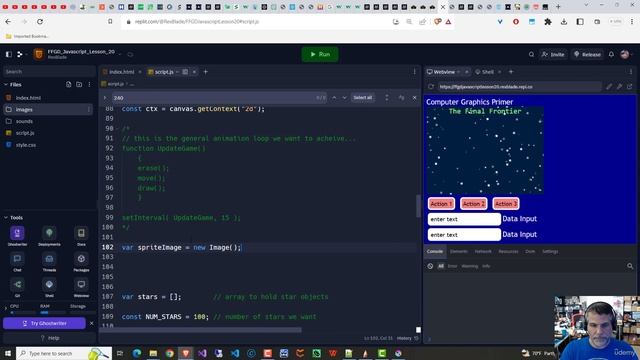Click the Action 2 button
This screenshot has height=360, width=640.
click(473, 204)
